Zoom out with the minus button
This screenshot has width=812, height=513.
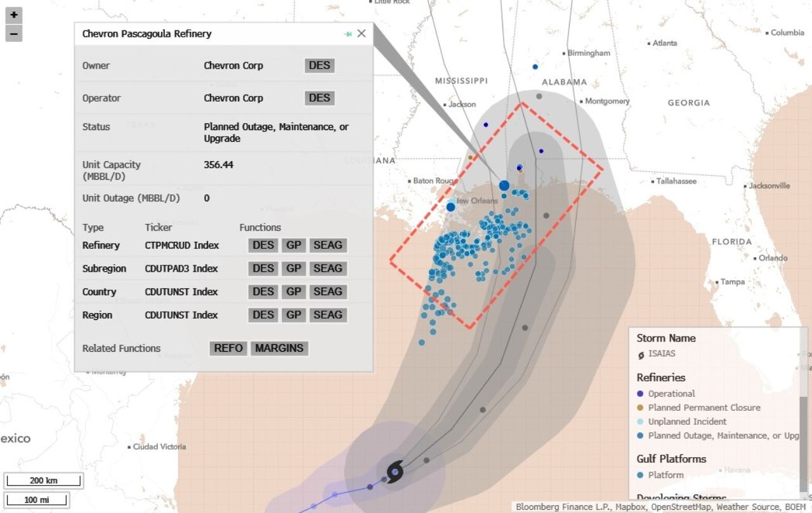pos(14,33)
